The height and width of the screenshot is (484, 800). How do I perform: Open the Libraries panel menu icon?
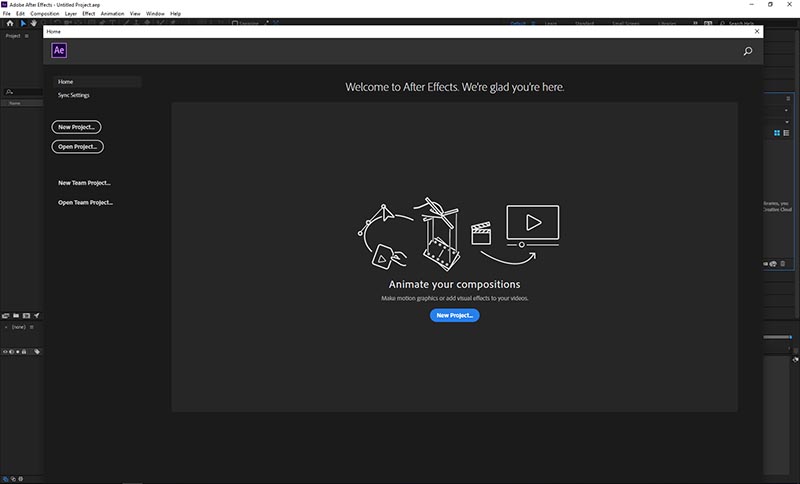pos(788,98)
